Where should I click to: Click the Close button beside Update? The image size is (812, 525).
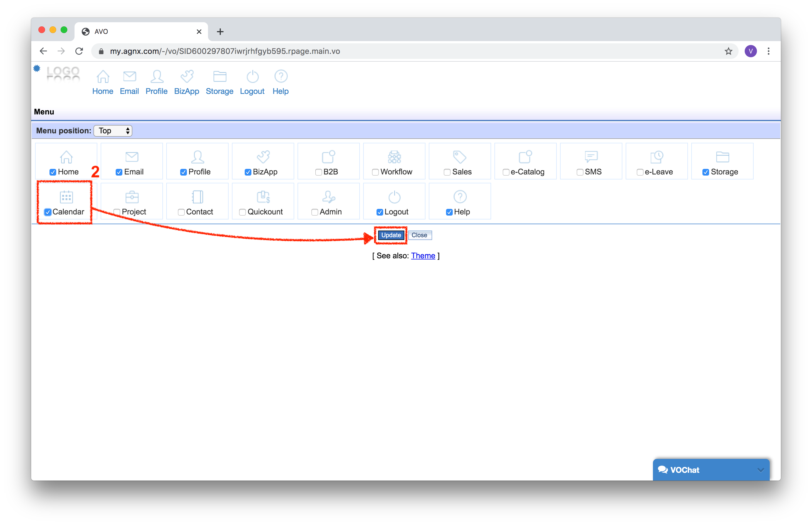[x=419, y=235]
